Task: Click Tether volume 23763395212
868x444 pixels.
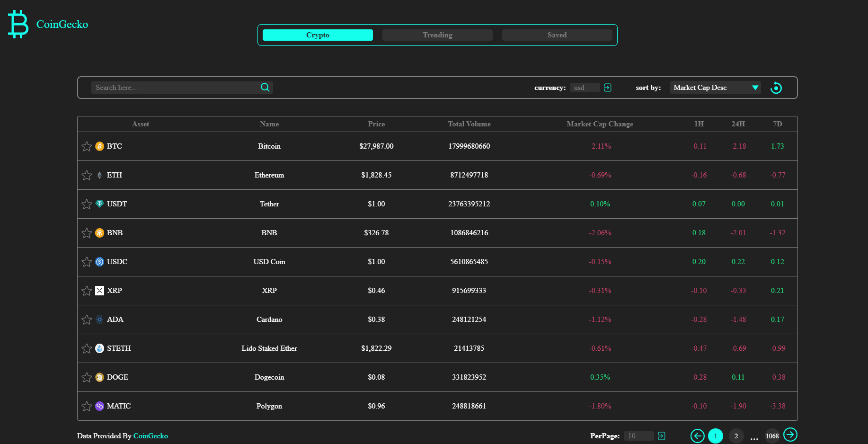Action: (x=469, y=204)
